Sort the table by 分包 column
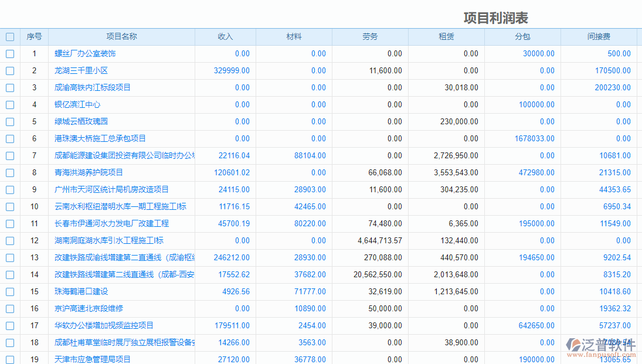Image resolution: width=642 pixels, height=364 pixels. (x=522, y=36)
